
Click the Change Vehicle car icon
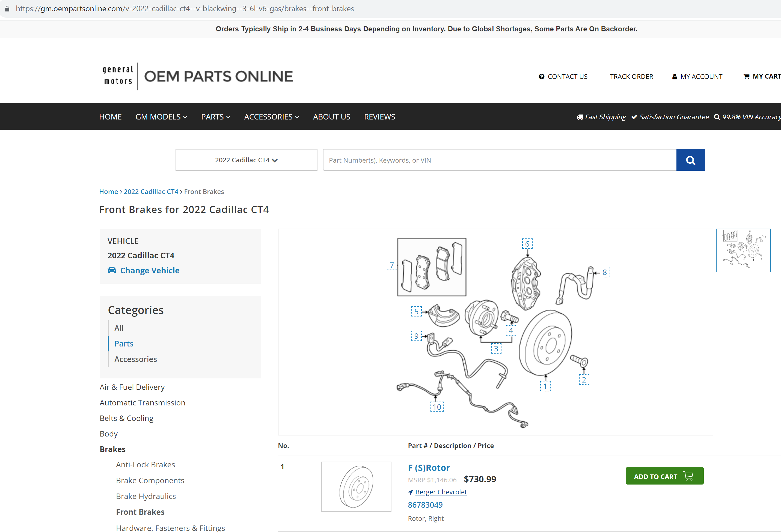(112, 270)
